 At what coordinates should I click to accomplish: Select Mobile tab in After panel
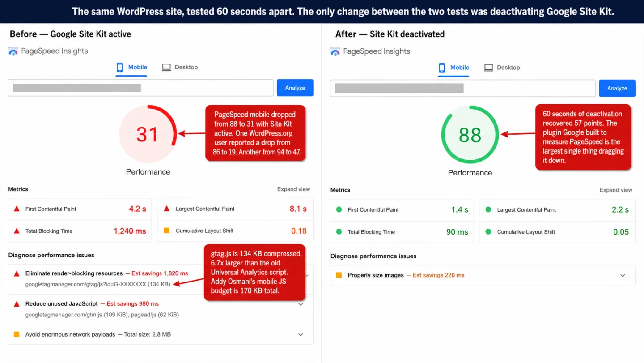(453, 68)
